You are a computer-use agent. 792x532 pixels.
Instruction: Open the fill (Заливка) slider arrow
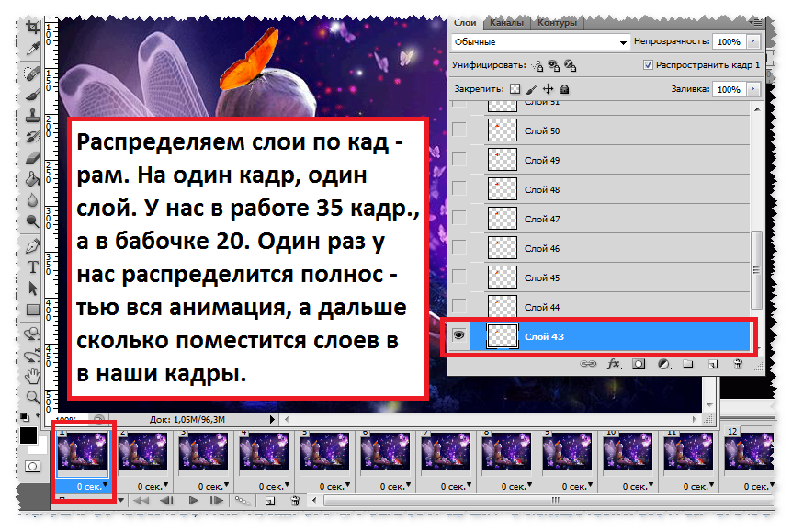[x=753, y=89]
